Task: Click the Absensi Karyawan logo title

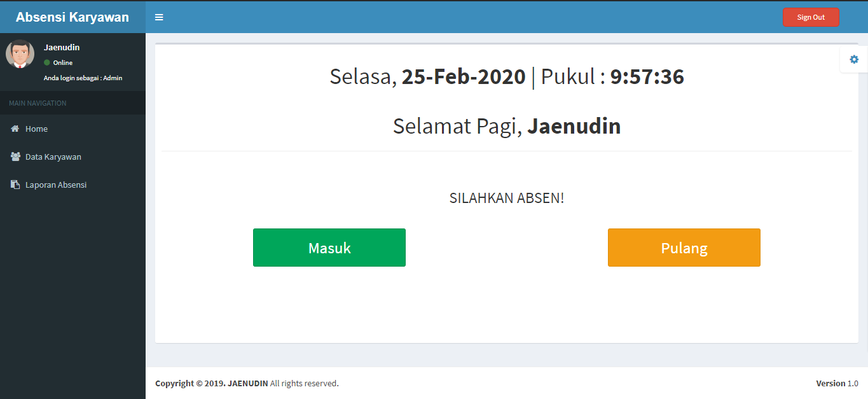Action: [x=72, y=17]
